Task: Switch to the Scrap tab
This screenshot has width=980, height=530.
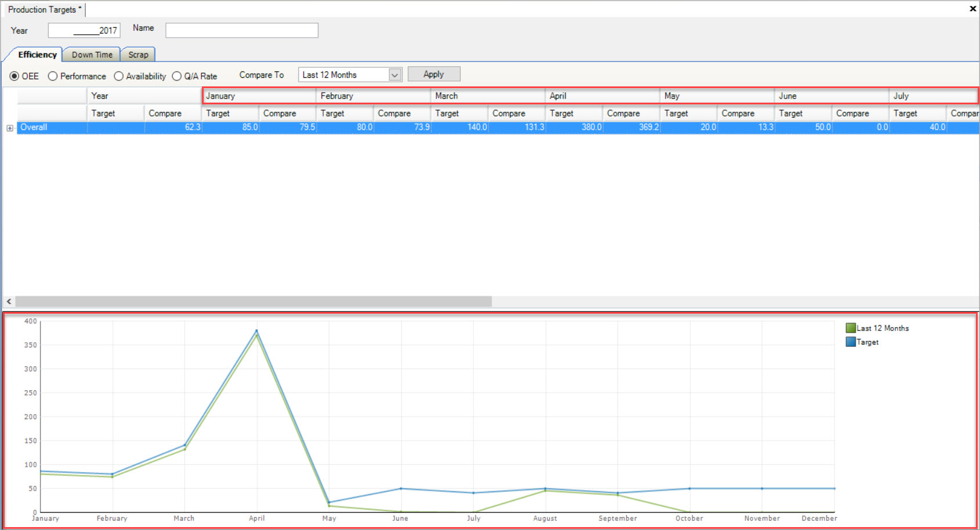Action: coord(138,55)
